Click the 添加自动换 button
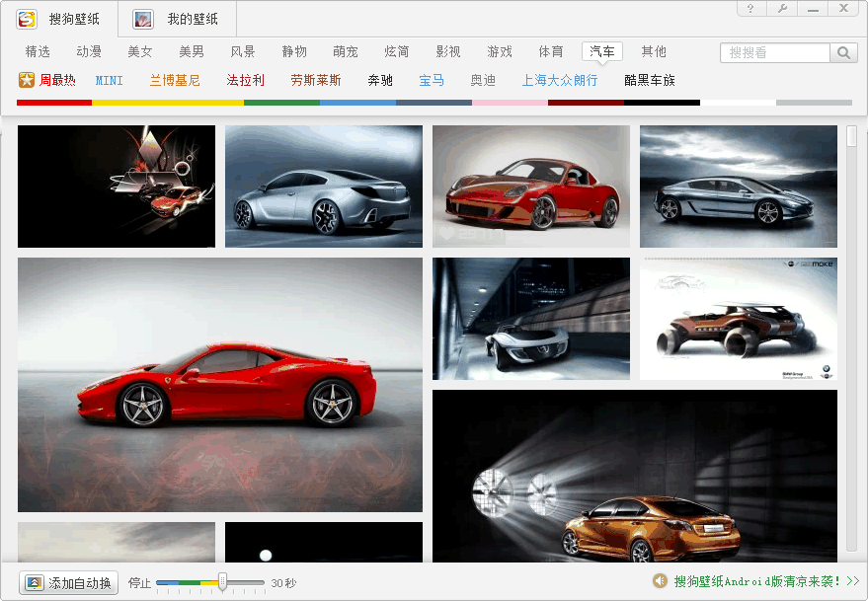 [x=69, y=583]
